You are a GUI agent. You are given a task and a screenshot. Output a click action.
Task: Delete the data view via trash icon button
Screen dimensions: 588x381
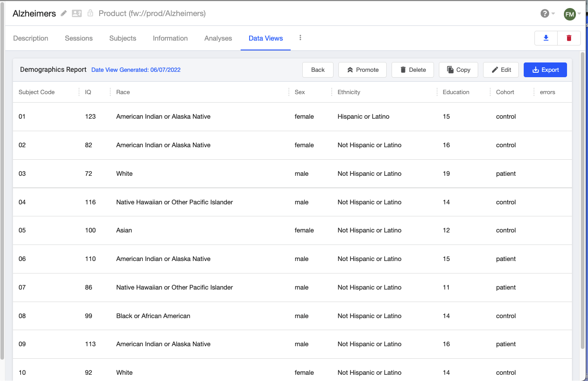[x=412, y=70]
